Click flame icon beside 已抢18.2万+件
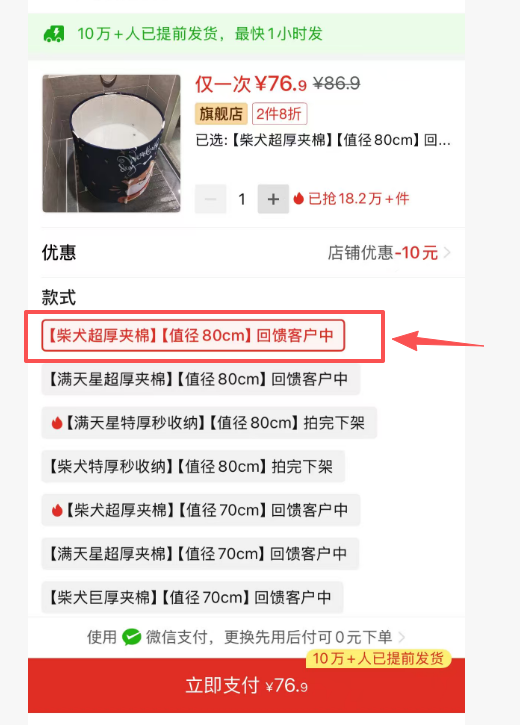Viewport: 520px width, 725px height. pos(299,198)
